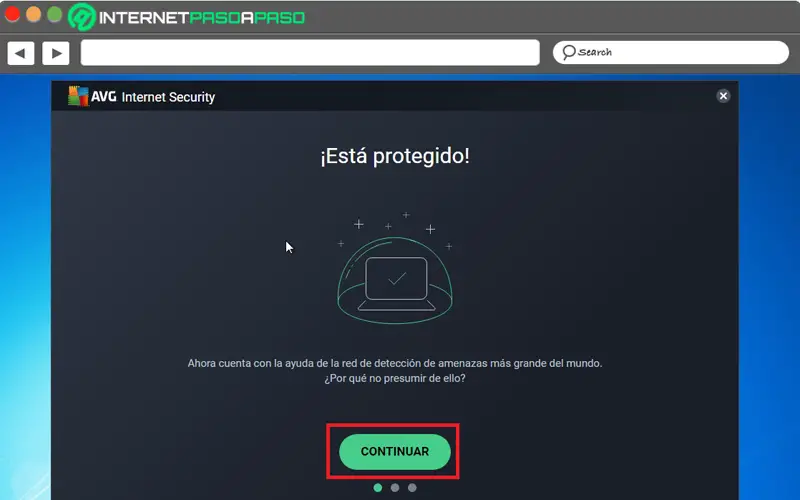800x500 pixels.
Task: Click the yellow minimize window dot
Action: 34,14
